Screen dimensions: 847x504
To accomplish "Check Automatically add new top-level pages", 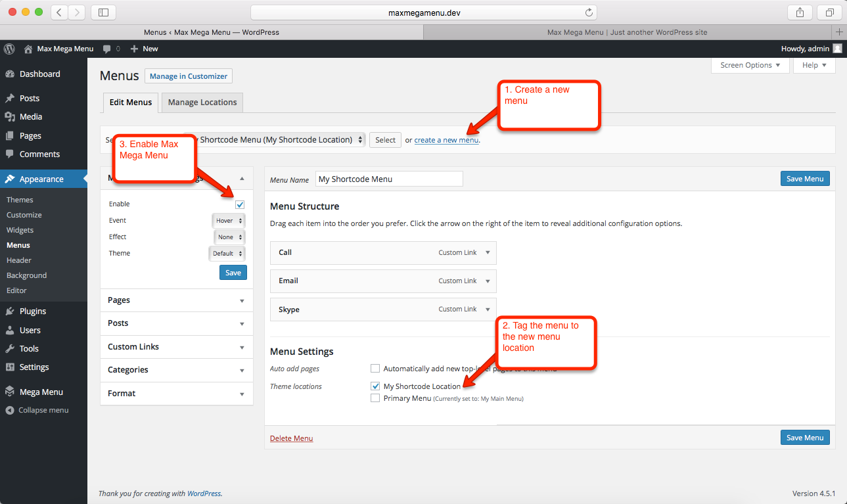I will [x=375, y=369].
